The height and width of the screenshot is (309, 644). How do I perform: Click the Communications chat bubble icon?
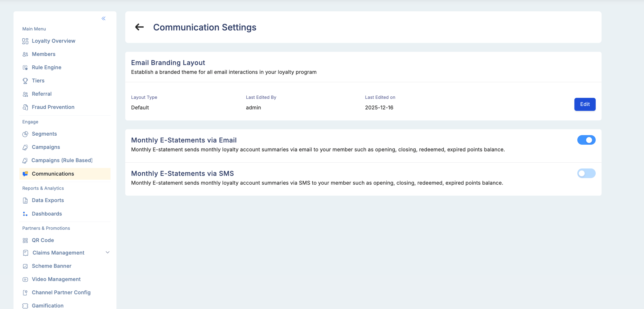[x=25, y=174]
